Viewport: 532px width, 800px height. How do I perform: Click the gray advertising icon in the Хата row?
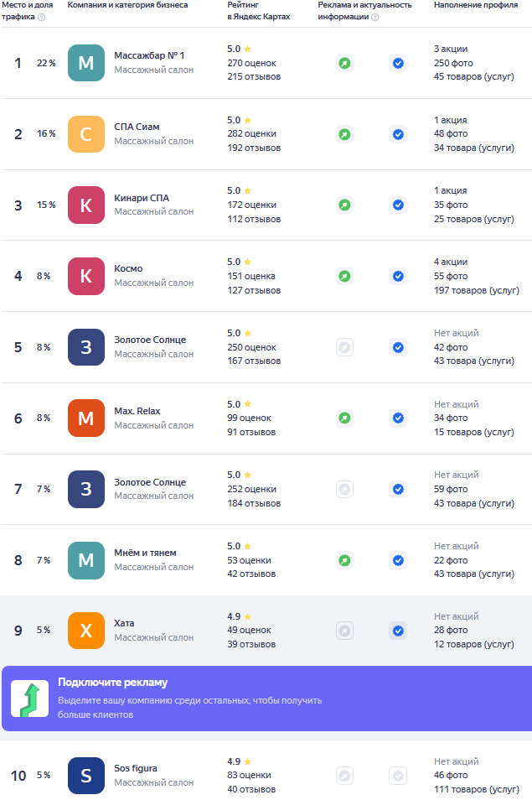(345, 631)
